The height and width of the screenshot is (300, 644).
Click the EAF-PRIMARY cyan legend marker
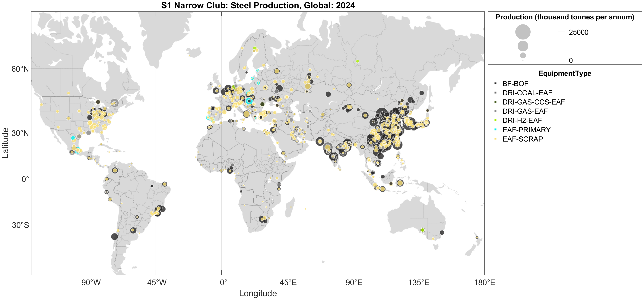[495, 130]
